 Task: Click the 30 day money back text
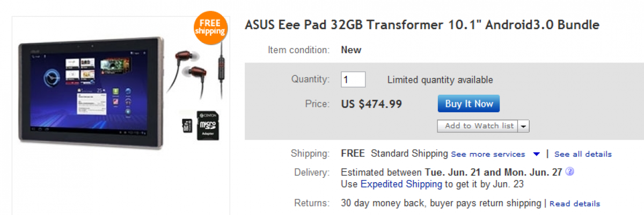(382, 203)
